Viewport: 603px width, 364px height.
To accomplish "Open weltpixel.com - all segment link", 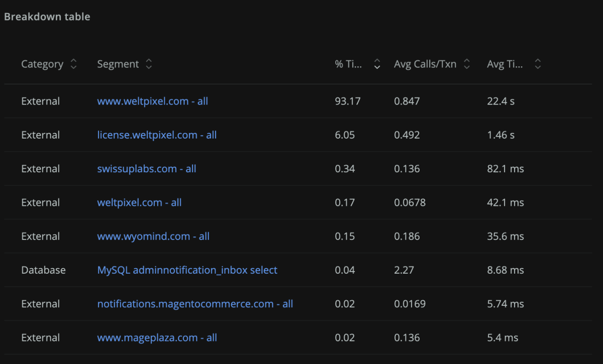I will click(x=139, y=203).
